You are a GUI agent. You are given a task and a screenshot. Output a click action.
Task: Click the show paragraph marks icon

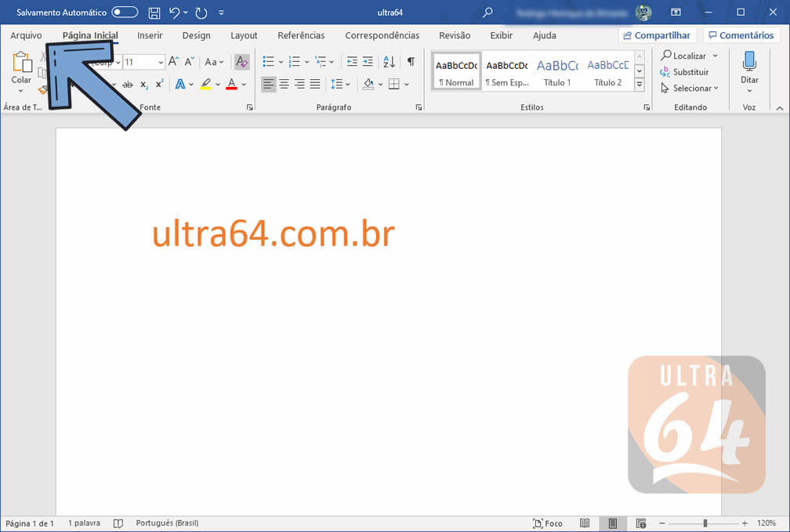pyautogui.click(x=411, y=62)
